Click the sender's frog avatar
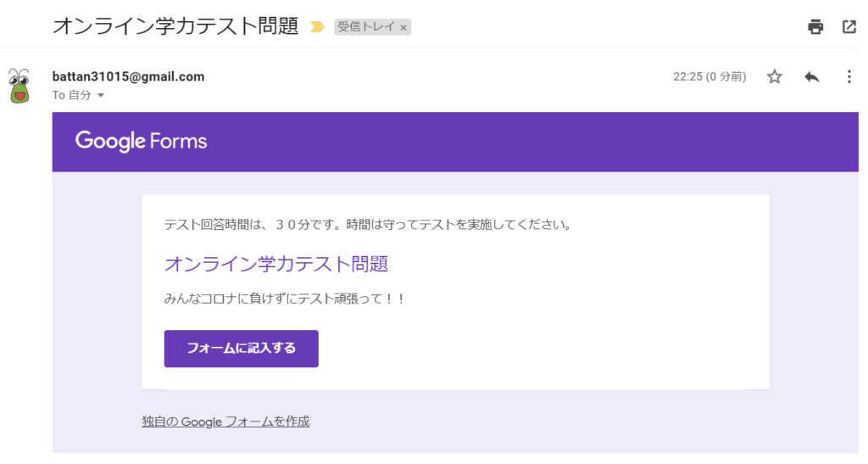 19,86
